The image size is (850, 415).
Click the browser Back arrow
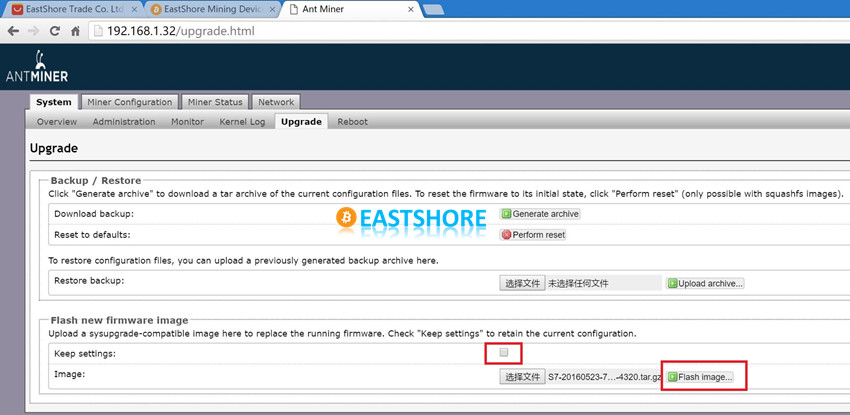pos(13,31)
